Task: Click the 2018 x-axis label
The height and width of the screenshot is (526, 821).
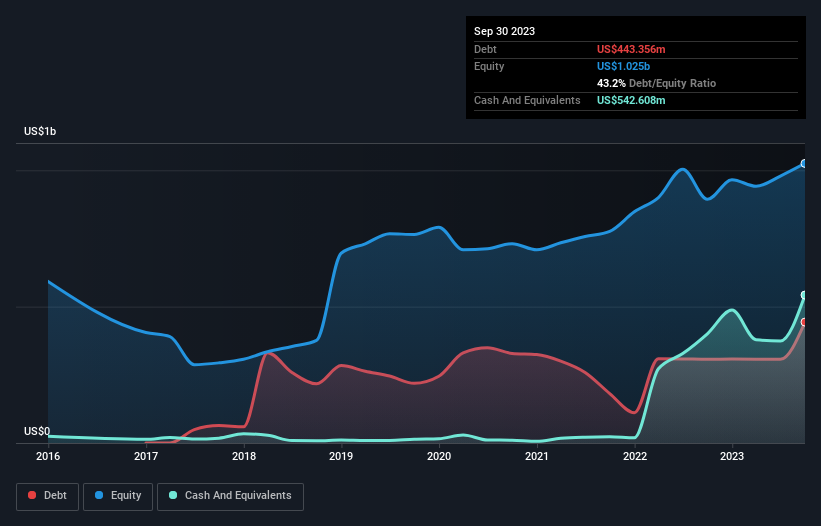Action: click(x=244, y=456)
